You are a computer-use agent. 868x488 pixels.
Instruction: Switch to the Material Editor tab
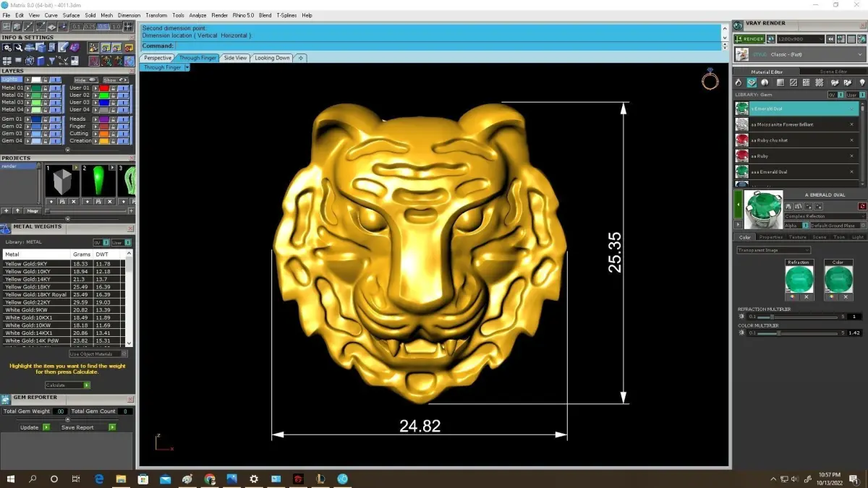[766, 72]
